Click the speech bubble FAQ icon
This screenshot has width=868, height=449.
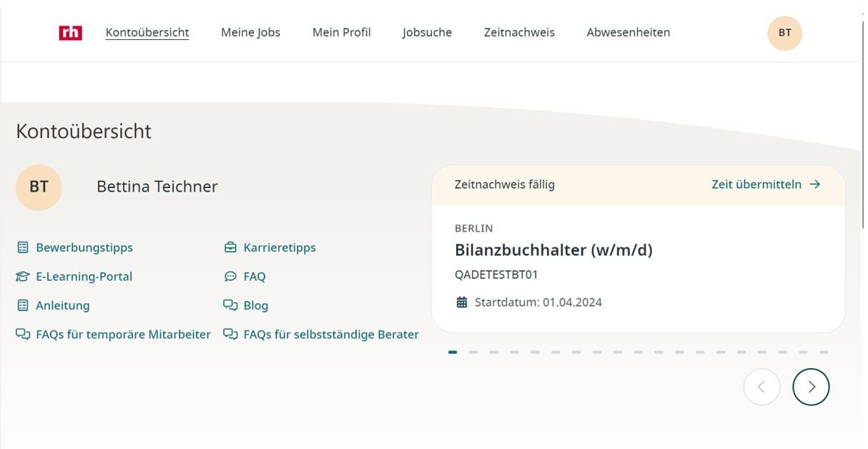click(x=230, y=277)
